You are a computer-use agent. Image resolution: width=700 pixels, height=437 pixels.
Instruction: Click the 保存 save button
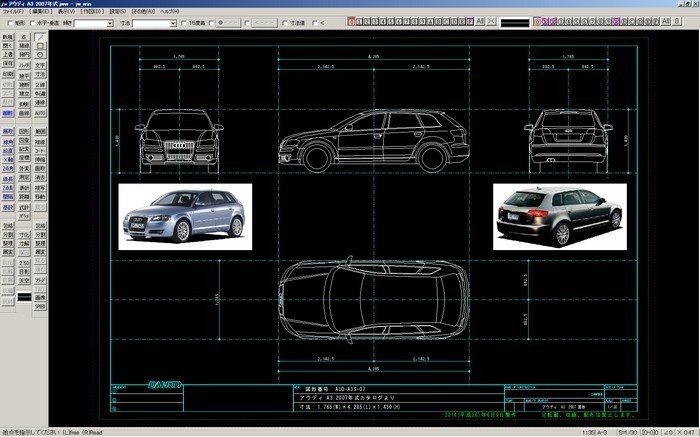tap(8, 63)
